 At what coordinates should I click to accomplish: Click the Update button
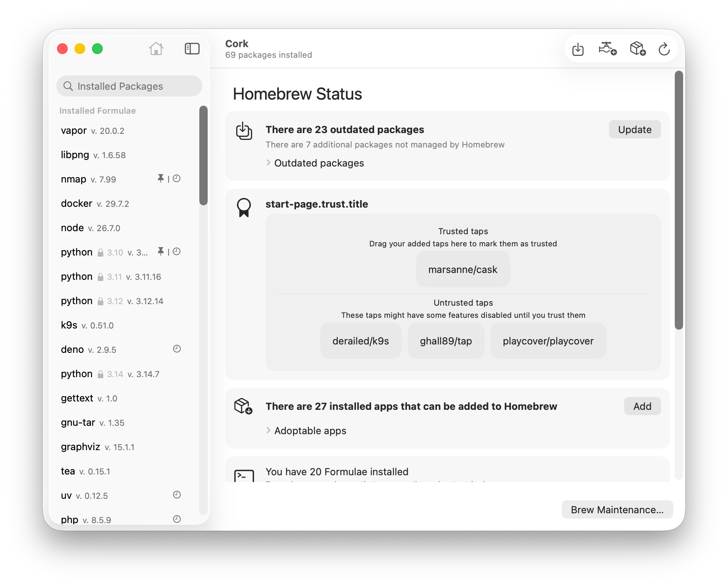[634, 130]
